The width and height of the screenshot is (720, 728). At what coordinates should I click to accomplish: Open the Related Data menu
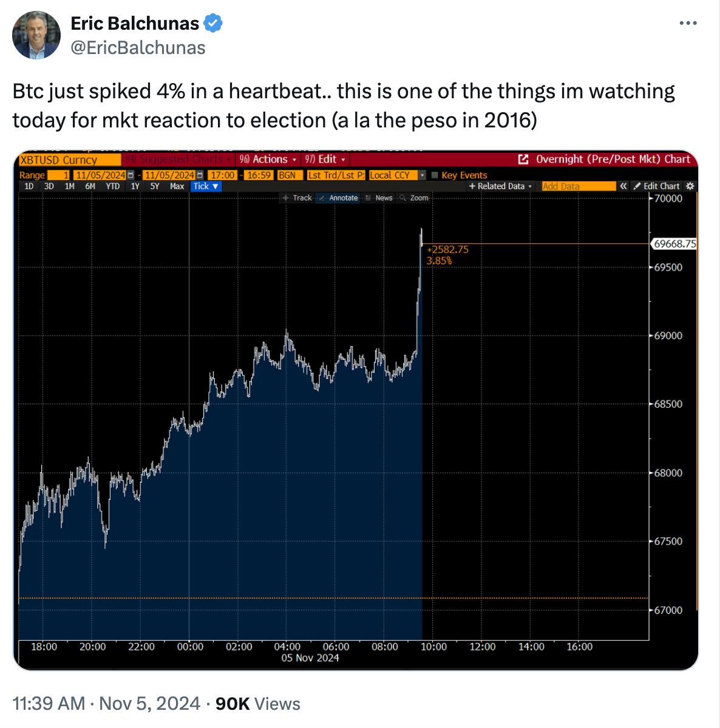[500, 186]
